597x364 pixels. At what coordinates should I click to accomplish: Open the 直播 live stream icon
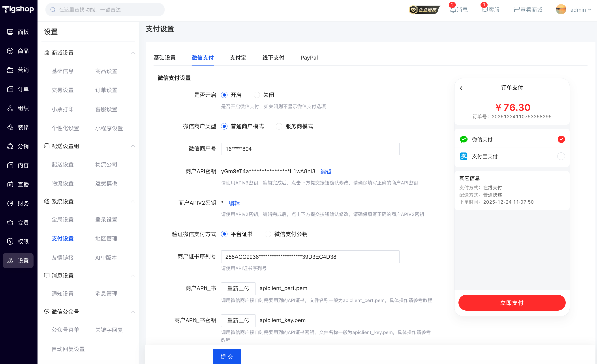(10, 184)
